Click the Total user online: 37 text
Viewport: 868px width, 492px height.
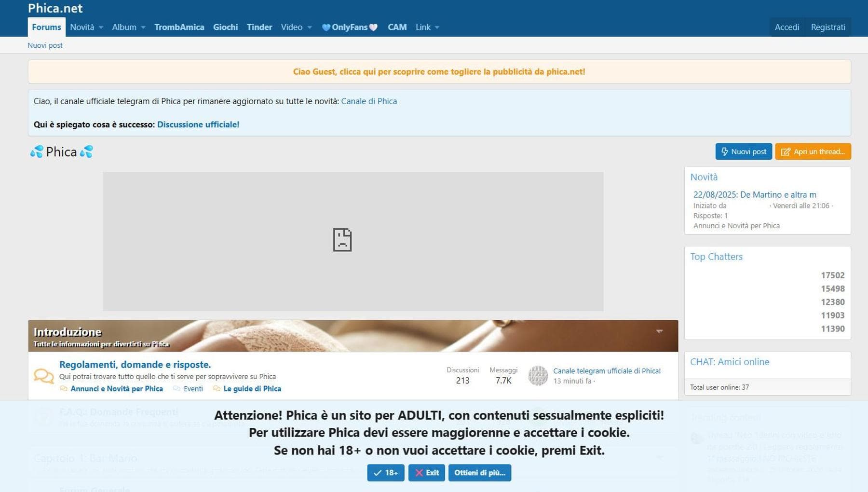tap(719, 387)
